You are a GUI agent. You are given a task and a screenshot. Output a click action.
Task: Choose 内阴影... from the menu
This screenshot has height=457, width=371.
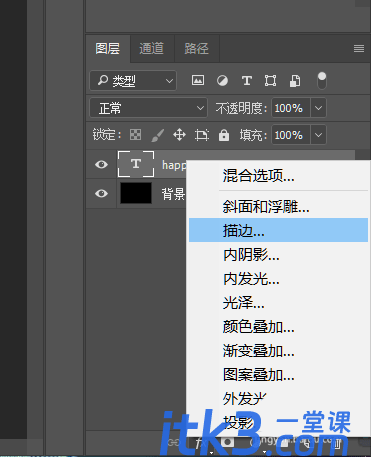pyautogui.click(x=278, y=255)
